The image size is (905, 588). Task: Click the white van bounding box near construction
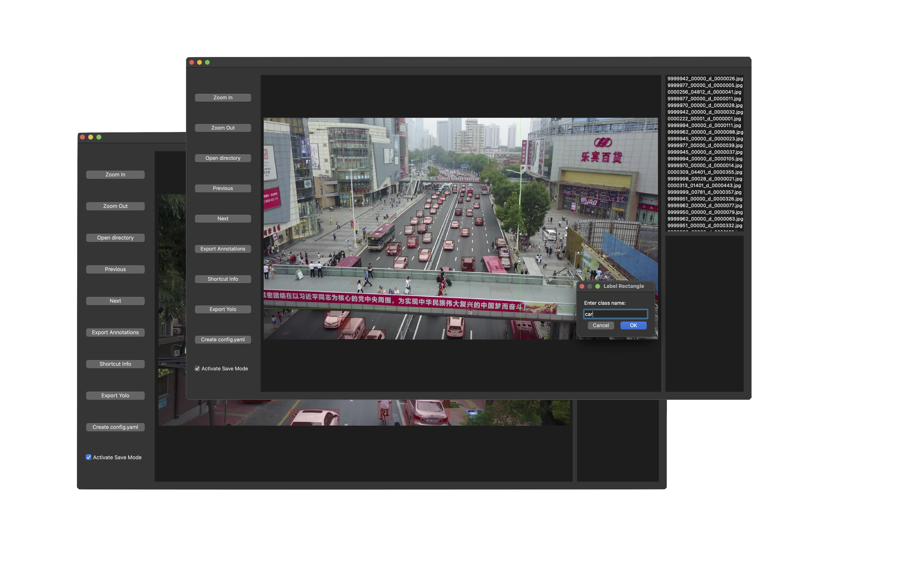pos(549,234)
